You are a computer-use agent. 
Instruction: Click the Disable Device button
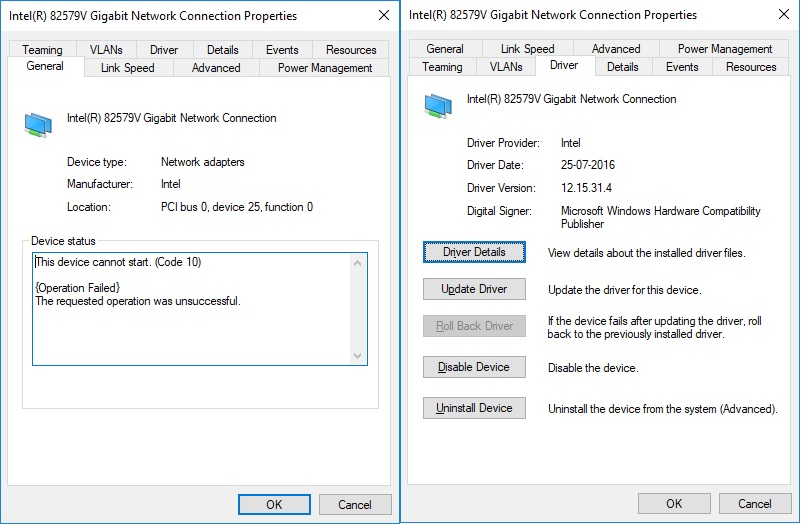[x=474, y=367]
